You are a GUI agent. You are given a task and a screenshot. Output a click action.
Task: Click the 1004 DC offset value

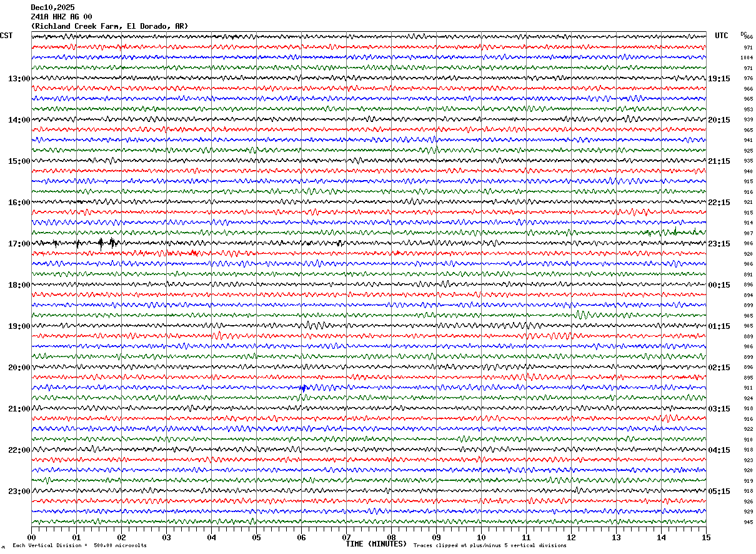747,58
